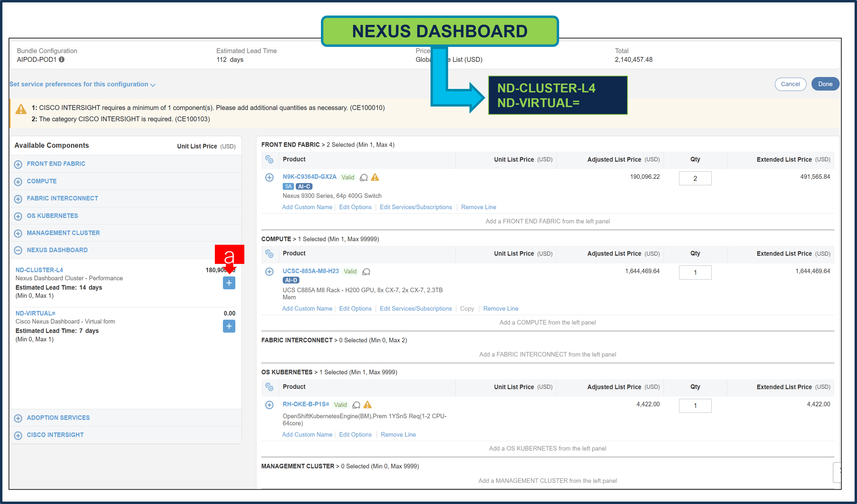The width and height of the screenshot is (857, 504).
Task: Click extended price 491,565.84
Action: [x=815, y=177]
